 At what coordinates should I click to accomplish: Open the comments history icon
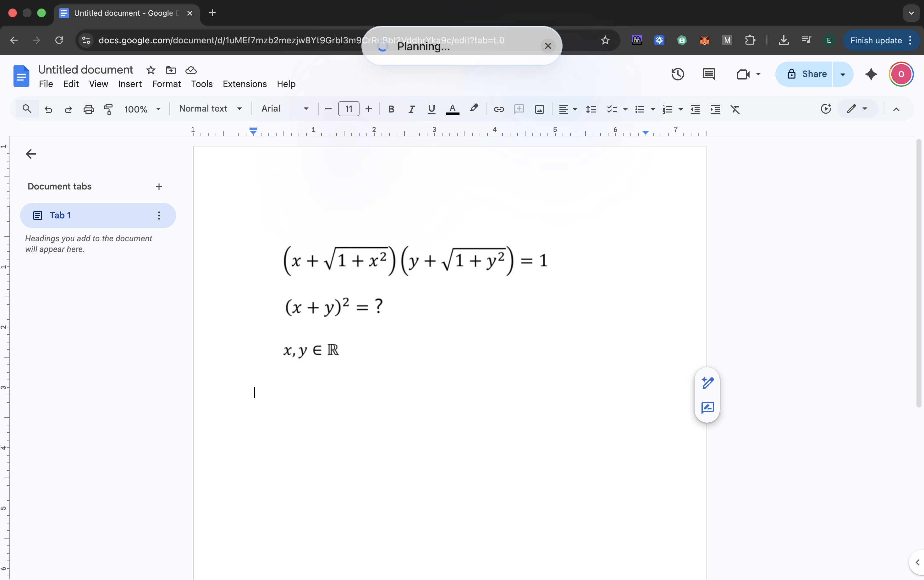click(708, 74)
